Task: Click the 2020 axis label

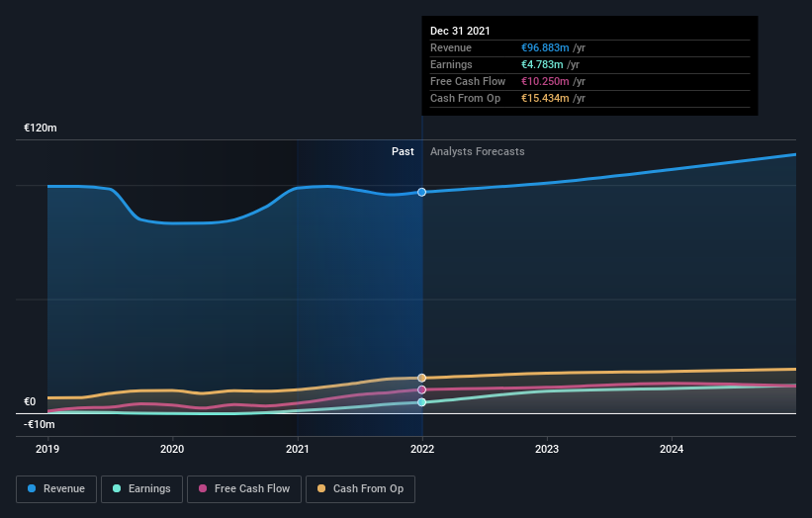Action: pyautogui.click(x=172, y=449)
